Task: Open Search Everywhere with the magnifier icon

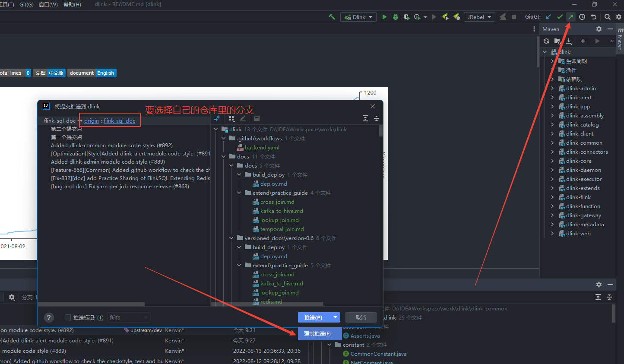Action: tap(608, 17)
